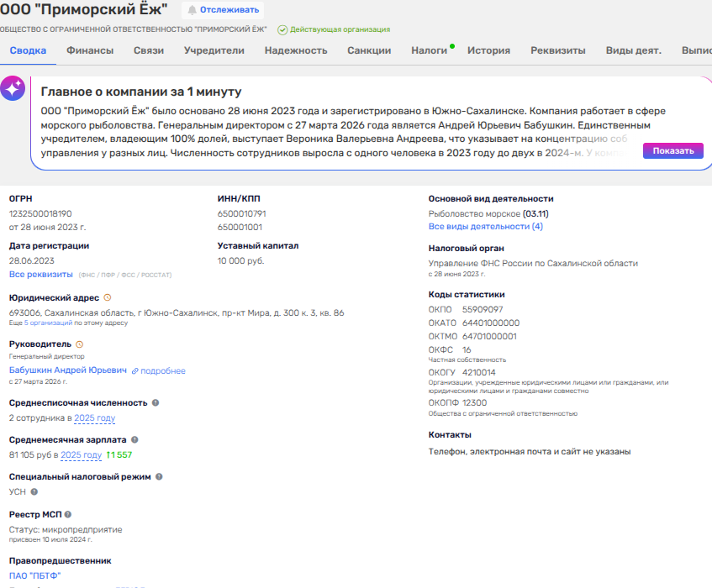Expand Все виды деятельности (4) list

(485, 227)
